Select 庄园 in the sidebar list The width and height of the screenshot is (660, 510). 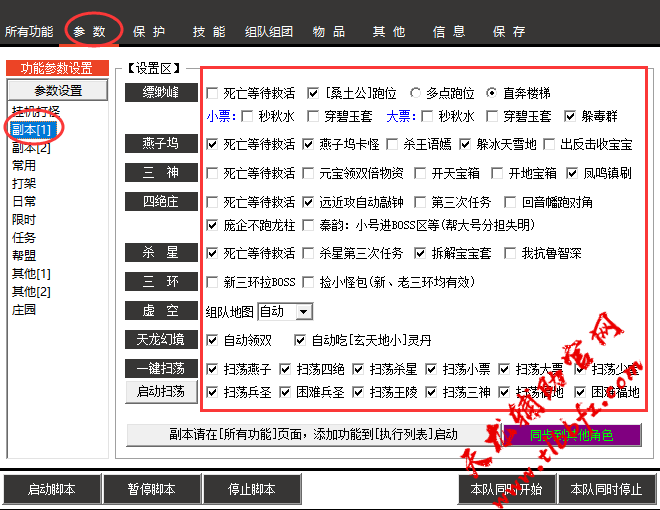pyautogui.click(x=24, y=310)
